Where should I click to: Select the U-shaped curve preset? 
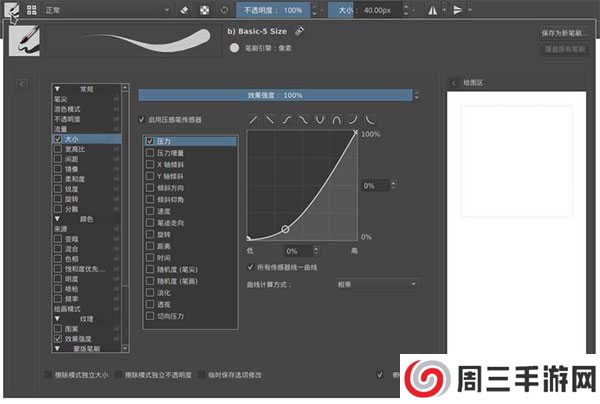point(319,121)
